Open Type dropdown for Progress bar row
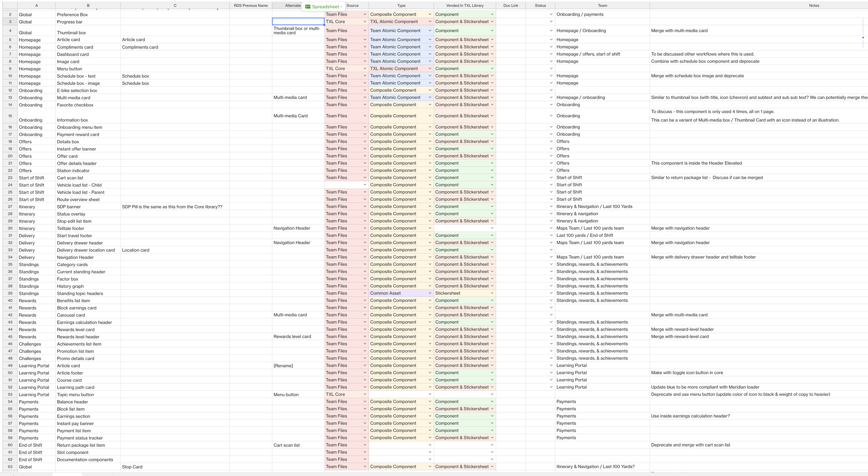Image resolution: width=868 pixels, height=476 pixels. [430, 22]
